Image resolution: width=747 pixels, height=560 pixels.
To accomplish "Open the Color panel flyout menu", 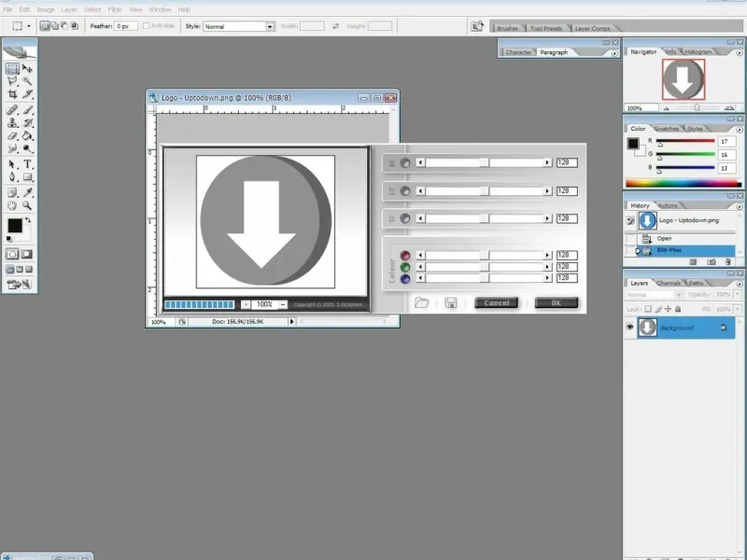I will [739, 130].
